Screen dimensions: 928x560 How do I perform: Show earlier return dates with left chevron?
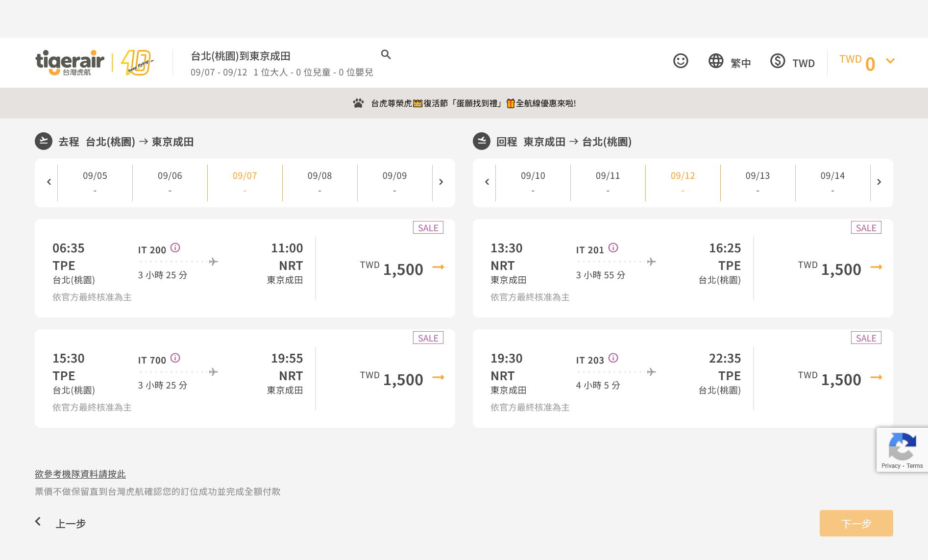487,182
